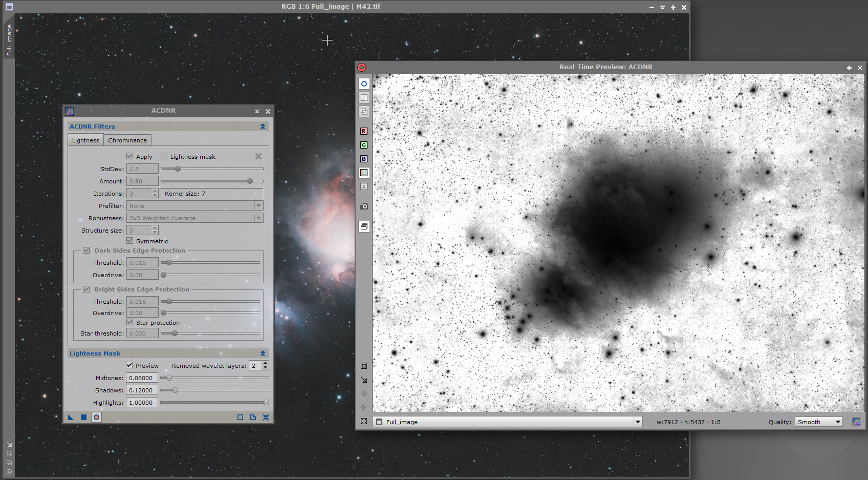Viewport: 868px width, 480px height.
Task: Click the blue circle real-time update icon
Action: [364, 84]
